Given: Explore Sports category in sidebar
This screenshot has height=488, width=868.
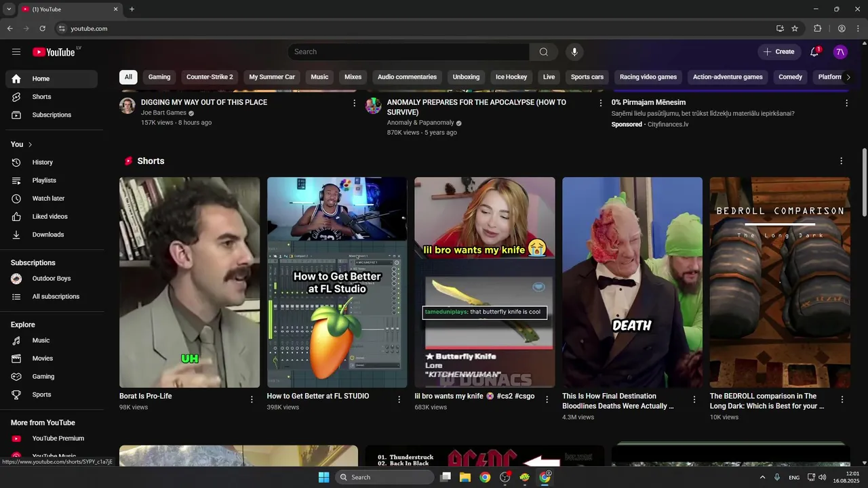Looking at the screenshot, I should 52,394.
